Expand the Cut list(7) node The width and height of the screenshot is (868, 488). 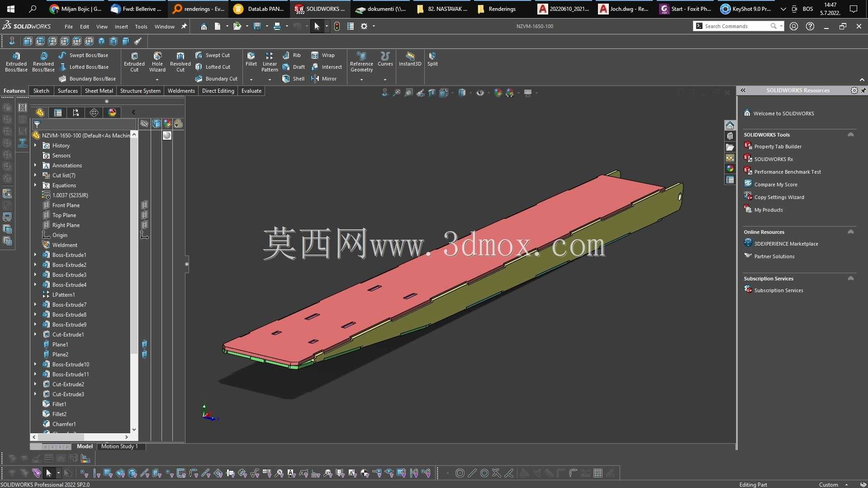[x=35, y=175]
